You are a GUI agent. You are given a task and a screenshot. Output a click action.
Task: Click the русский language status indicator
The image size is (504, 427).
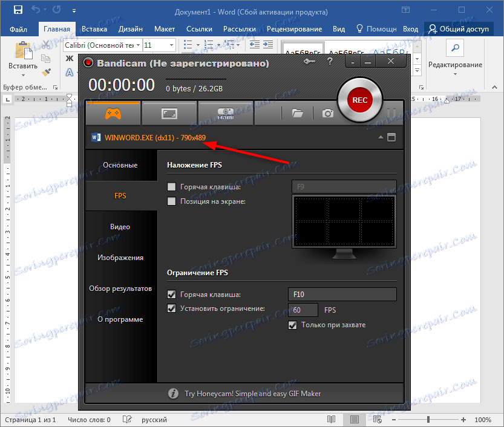(154, 419)
